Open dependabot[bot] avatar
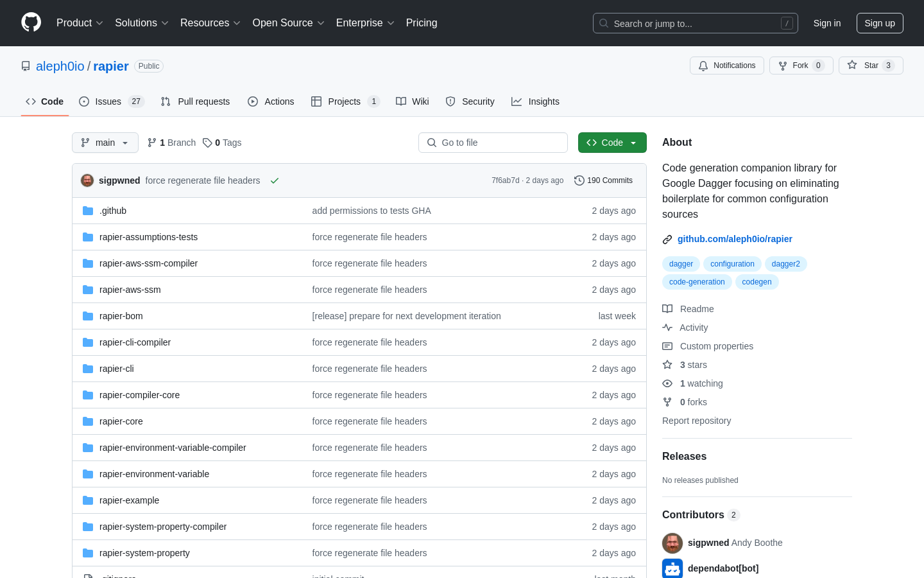 tap(672, 568)
